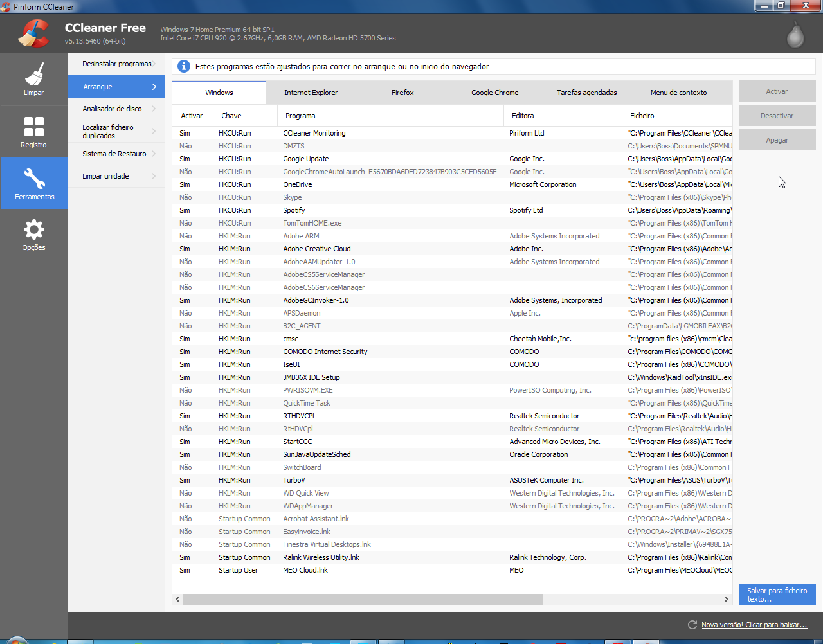Click the scrollbar right arrow
Screen dimensions: 823x644
tap(727, 599)
